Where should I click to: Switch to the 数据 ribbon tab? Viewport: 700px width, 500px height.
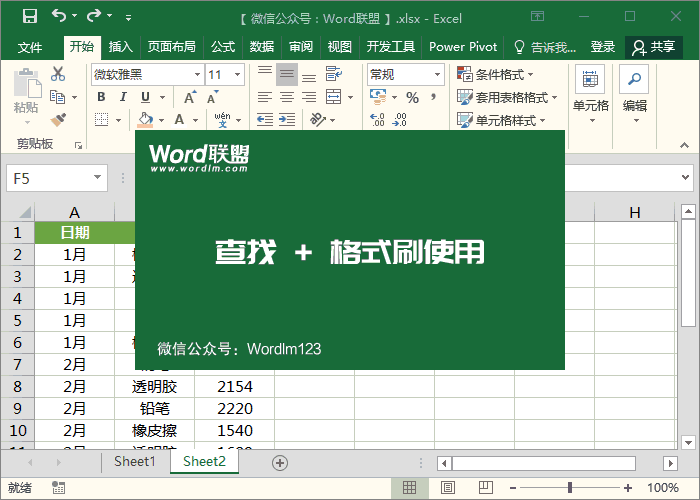(x=262, y=47)
